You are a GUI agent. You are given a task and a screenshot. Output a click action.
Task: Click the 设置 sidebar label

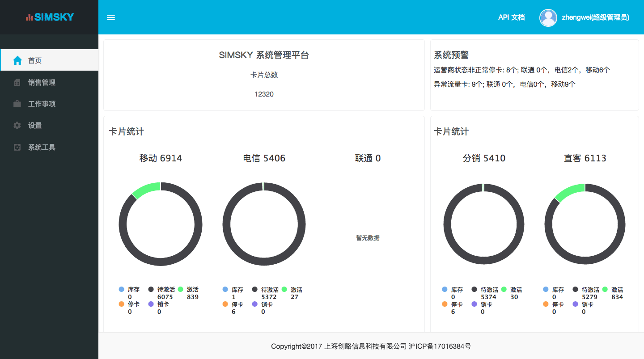(x=35, y=126)
